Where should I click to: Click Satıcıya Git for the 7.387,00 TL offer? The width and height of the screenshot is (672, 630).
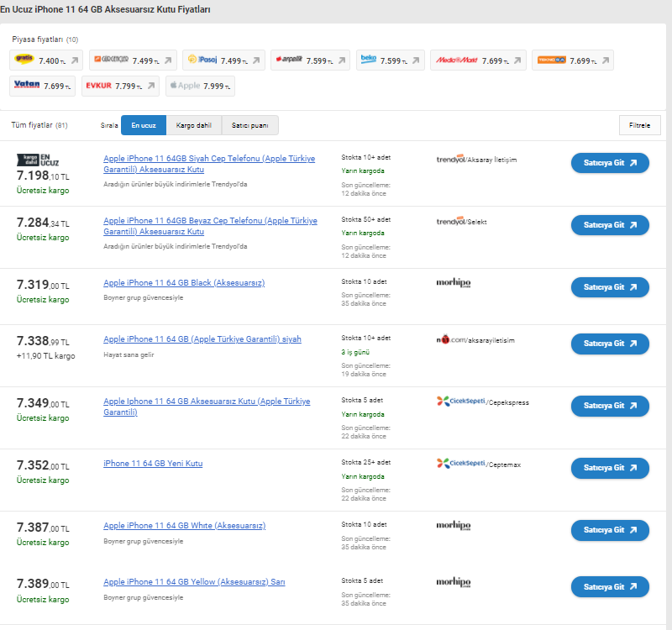[610, 530]
